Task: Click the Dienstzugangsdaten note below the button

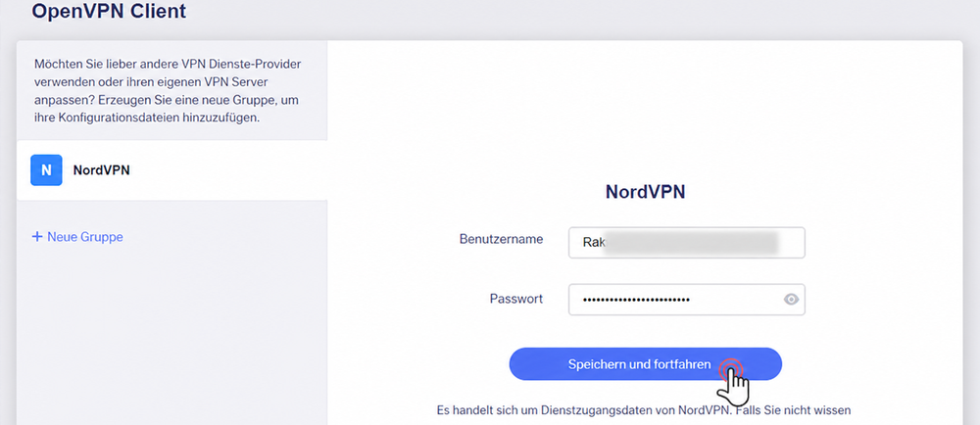Action: 644,410
